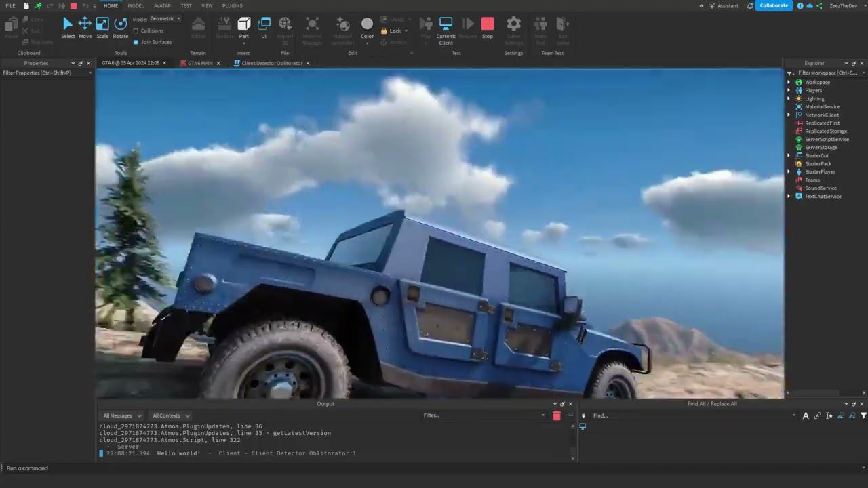Screen dimensions: 868x488
Task: Activate the Rotate tool
Action: pyautogui.click(x=121, y=28)
